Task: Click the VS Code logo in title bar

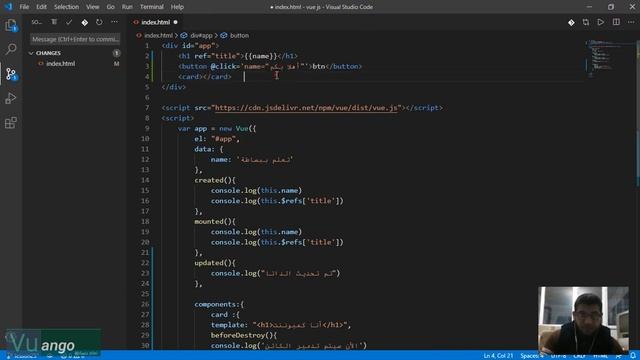Action: coord(9,7)
